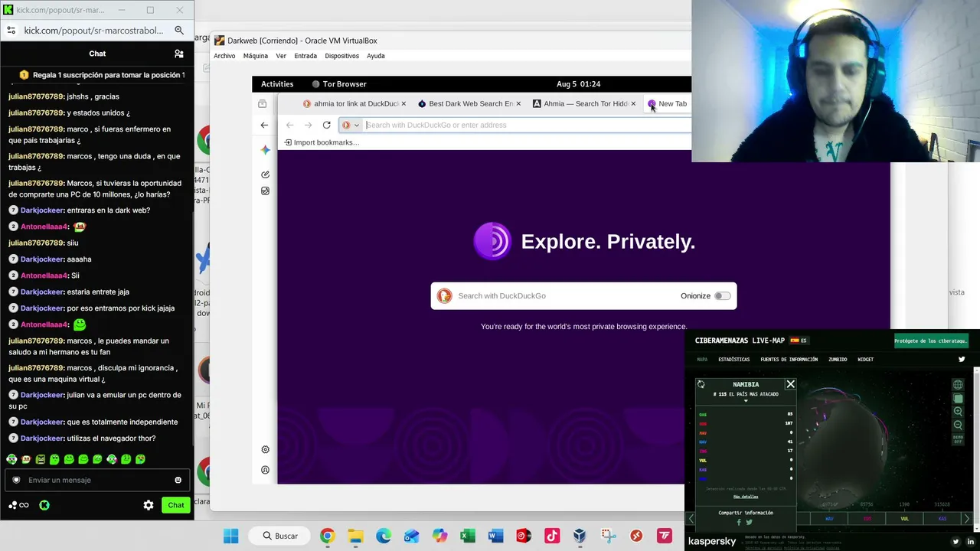This screenshot has height=551, width=980.
Task: Open Kick chat settings gear
Action: [149, 505]
